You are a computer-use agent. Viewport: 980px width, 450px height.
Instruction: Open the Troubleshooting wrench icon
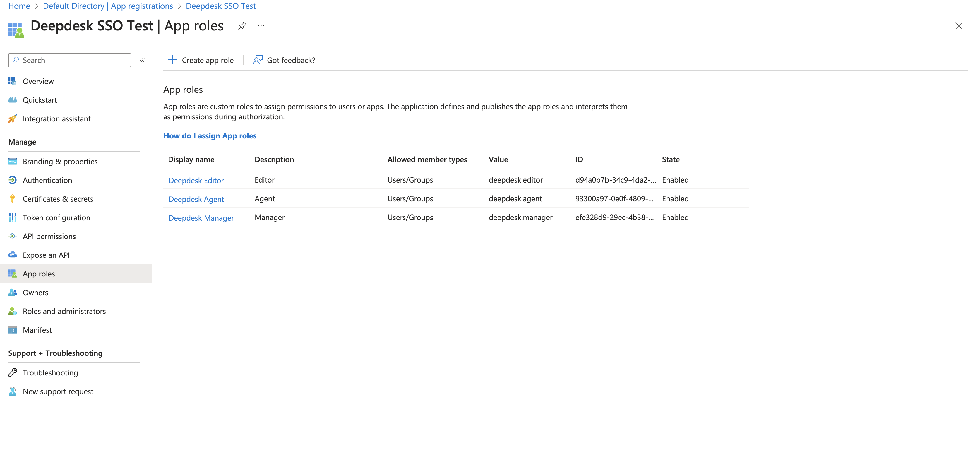[13, 372]
